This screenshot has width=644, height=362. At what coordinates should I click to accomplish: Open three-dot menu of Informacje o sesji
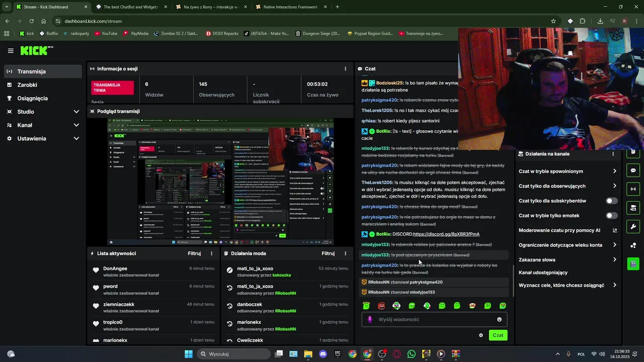click(x=345, y=68)
